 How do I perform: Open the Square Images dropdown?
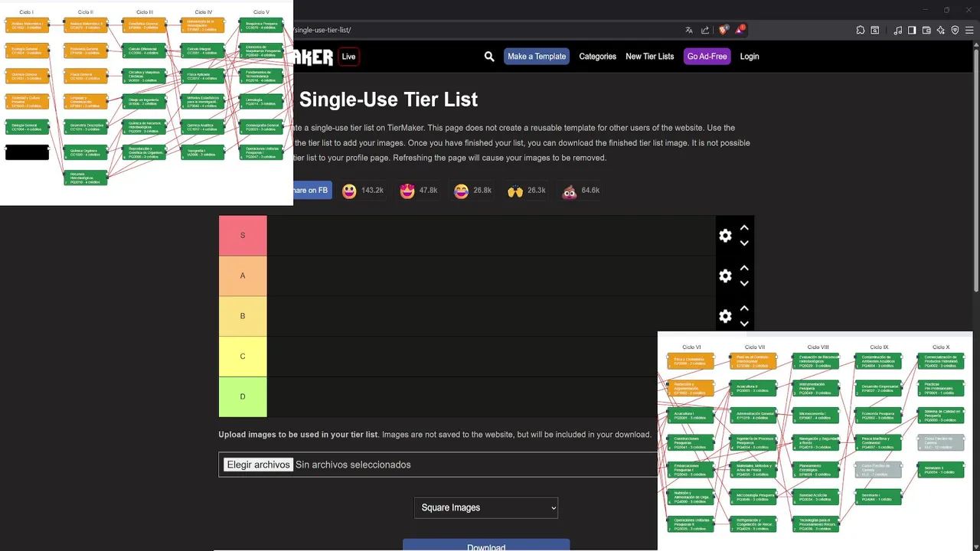click(486, 507)
